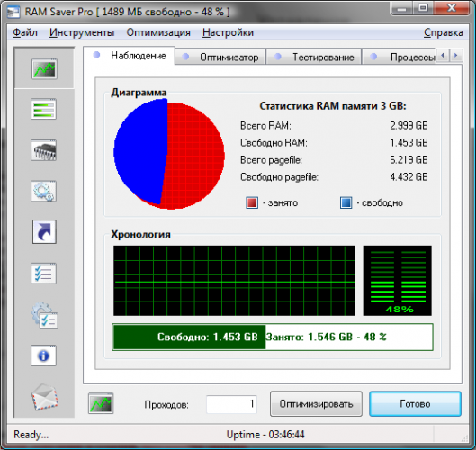Click the Проходов number input field
Viewport: 476px width, 450px height.
(x=231, y=404)
